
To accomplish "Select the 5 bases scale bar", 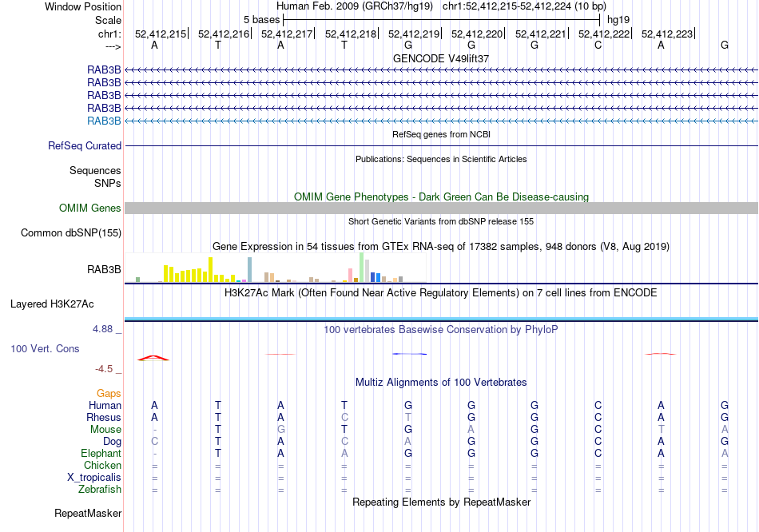I will click(x=442, y=20).
